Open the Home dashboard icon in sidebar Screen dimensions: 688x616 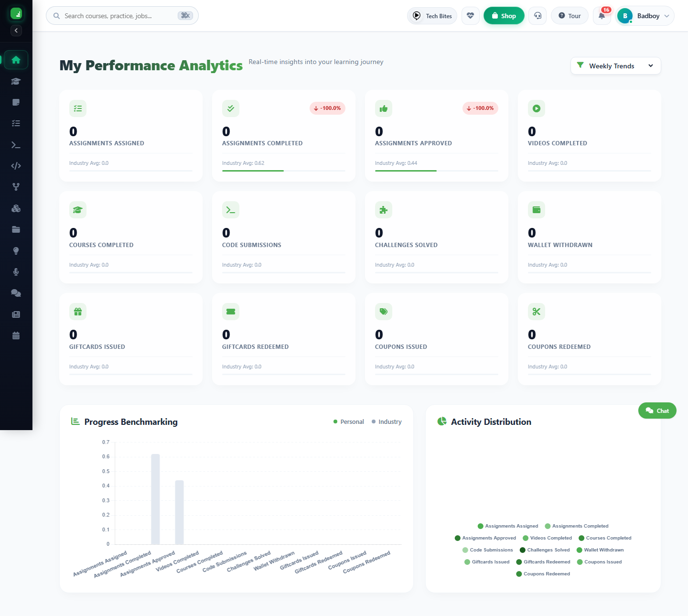coord(16,60)
